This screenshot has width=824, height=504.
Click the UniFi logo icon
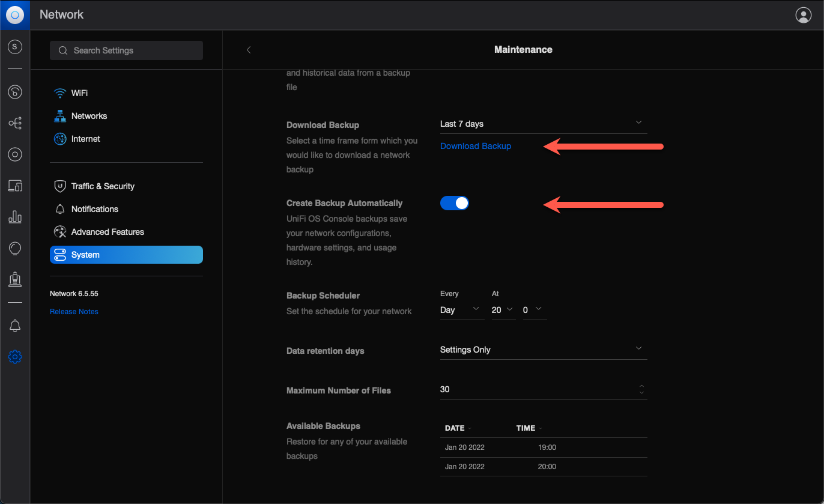[x=15, y=15]
